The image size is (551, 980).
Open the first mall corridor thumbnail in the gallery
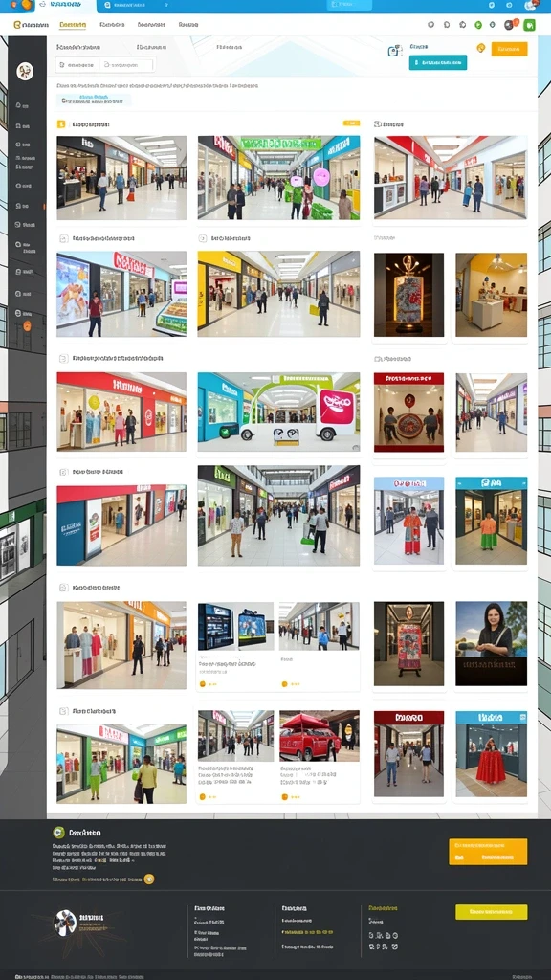coord(121,177)
